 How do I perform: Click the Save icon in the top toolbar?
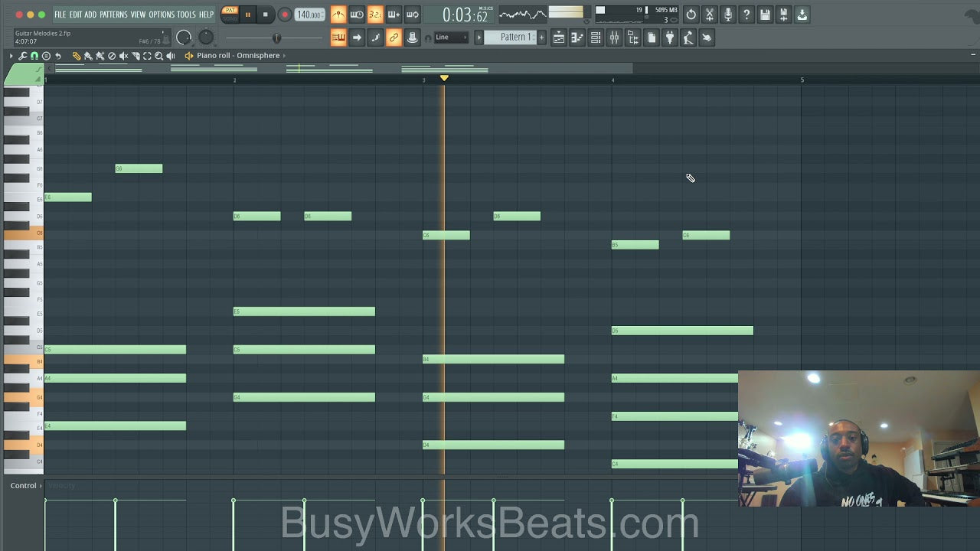point(765,15)
